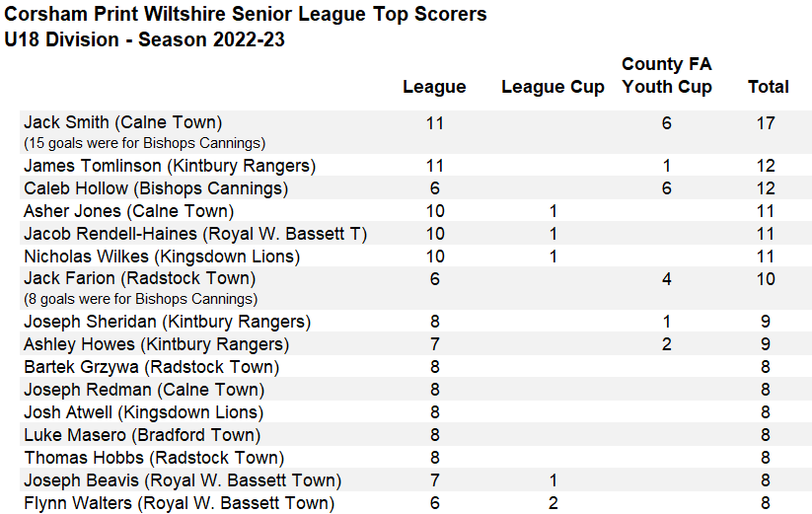Image resolution: width=812 pixels, height=514 pixels.
Task: Click the Jack Smith (Calne Town) name
Action: [122, 122]
